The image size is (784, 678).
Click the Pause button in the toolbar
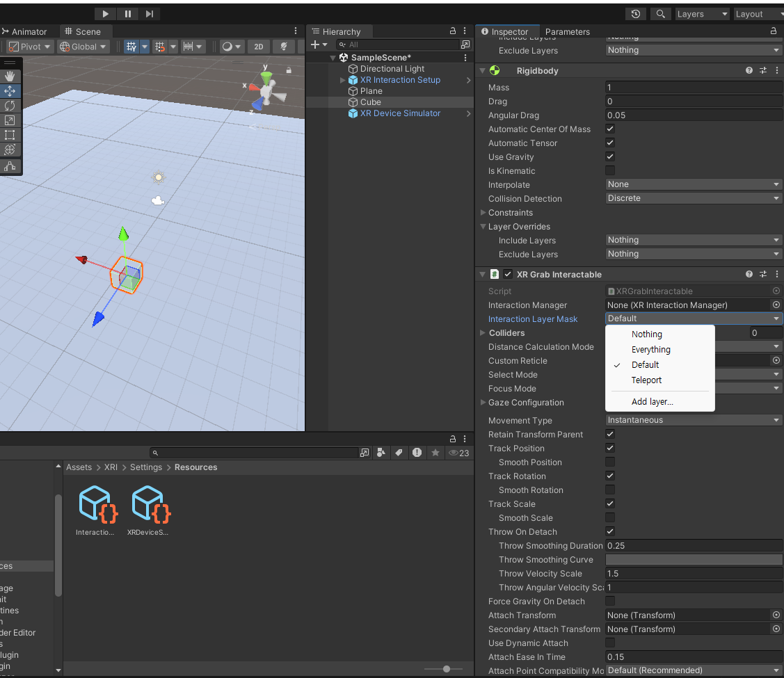pyautogui.click(x=127, y=14)
